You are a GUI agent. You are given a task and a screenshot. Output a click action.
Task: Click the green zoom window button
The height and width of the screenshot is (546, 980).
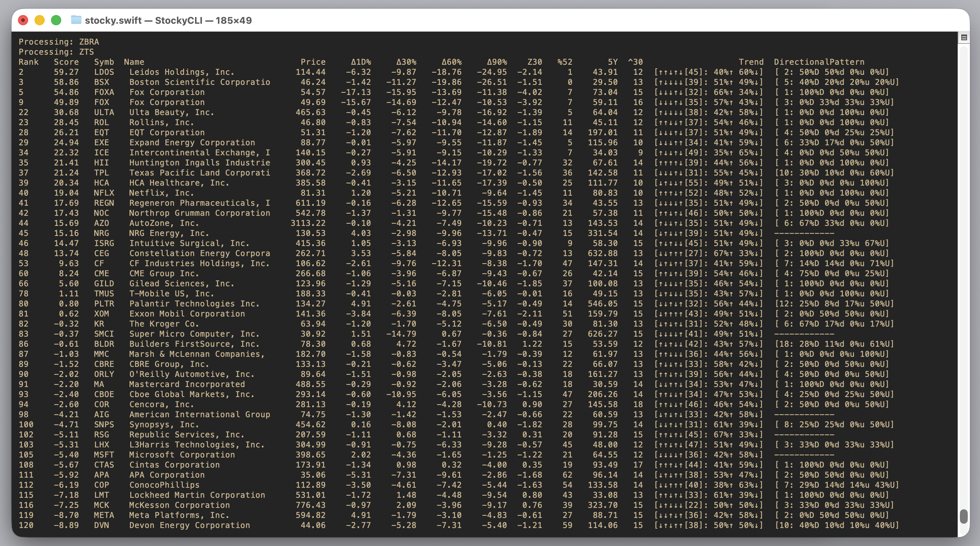[x=56, y=20]
